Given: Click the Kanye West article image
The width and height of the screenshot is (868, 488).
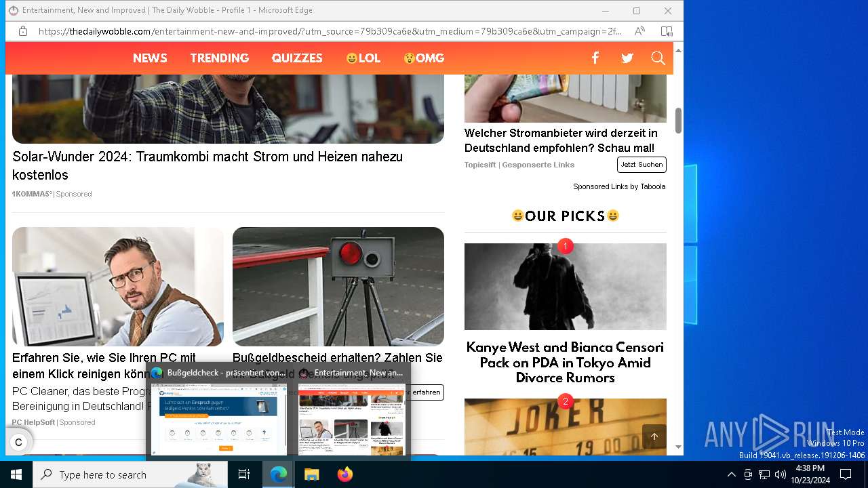Looking at the screenshot, I should [566, 287].
